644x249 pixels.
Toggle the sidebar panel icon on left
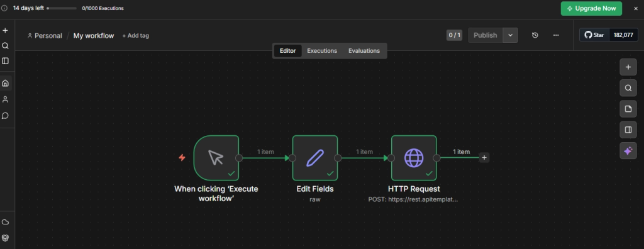tap(5, 61)
